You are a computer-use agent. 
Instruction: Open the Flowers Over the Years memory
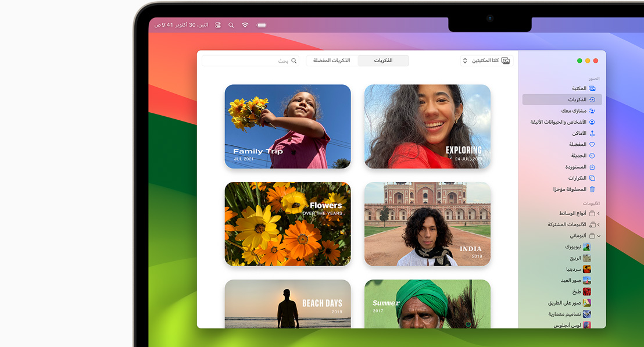click(288, 224)
